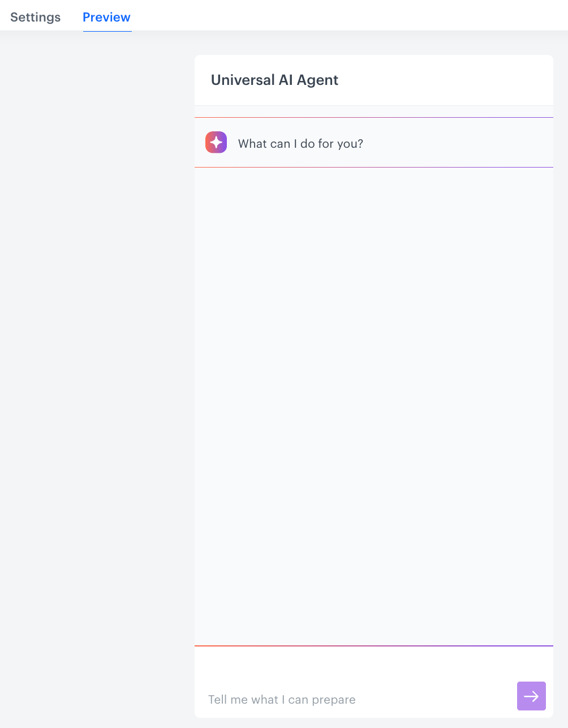This screenshot has width=568, height=728.
Task: Click the placeholder text in the input field
Action: pos(282,699)
